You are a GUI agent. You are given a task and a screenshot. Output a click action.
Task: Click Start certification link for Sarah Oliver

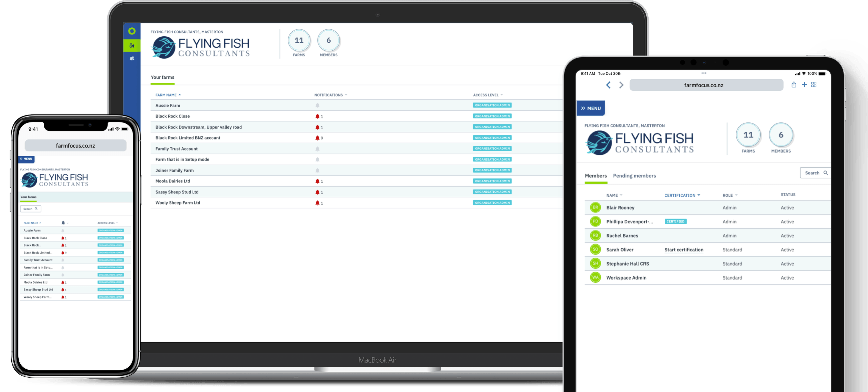pos(684,250)
